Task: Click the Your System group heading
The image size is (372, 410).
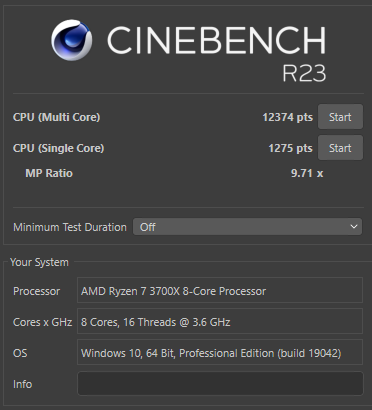Action: click(39, 262)
